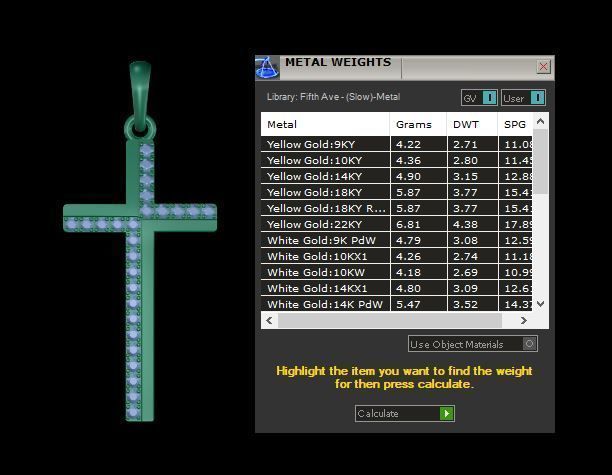The width and height of the screenshot is (612, 475).
Task: Click the horizontal scroll right arrow
Action: click(x=524, y=320)
